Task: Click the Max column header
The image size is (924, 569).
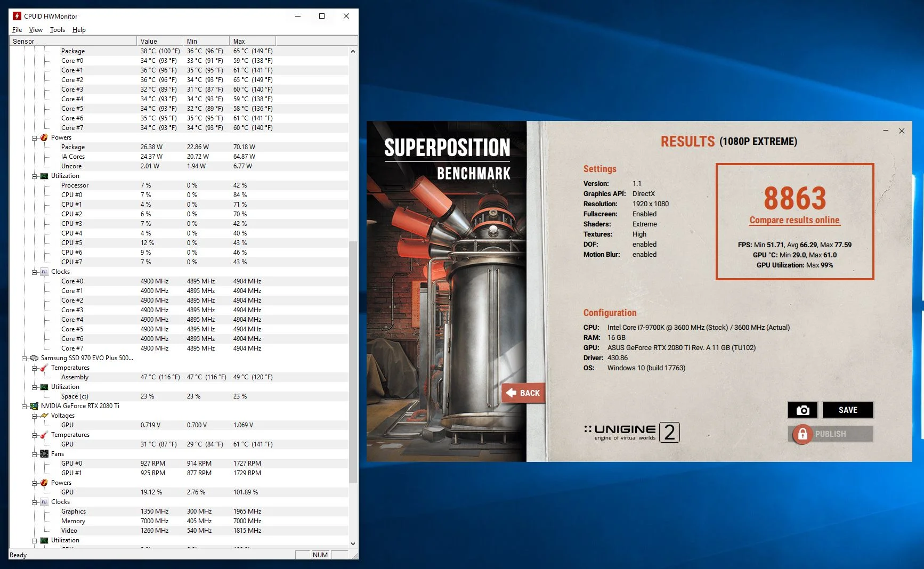Action: (x=253, y=41)
